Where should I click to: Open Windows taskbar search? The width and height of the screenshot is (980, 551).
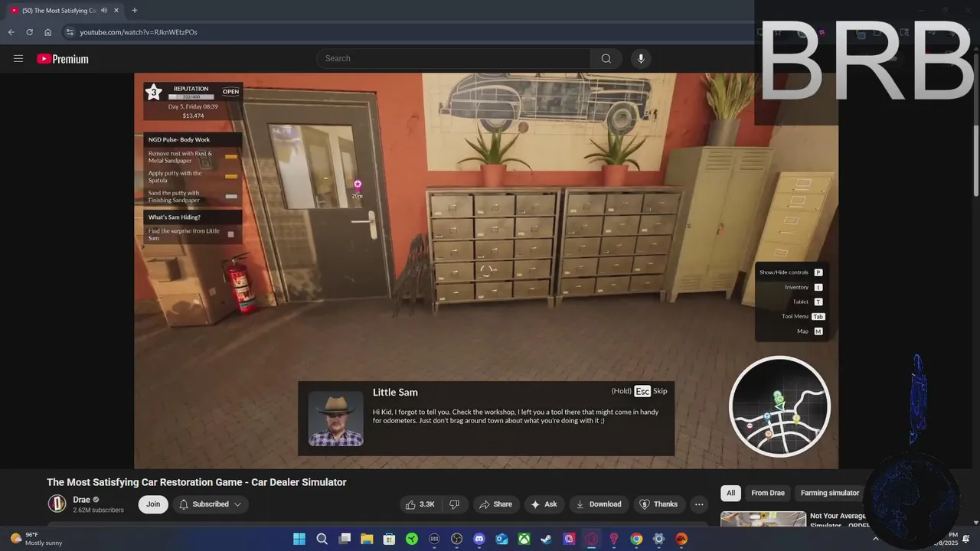point(322,539)
